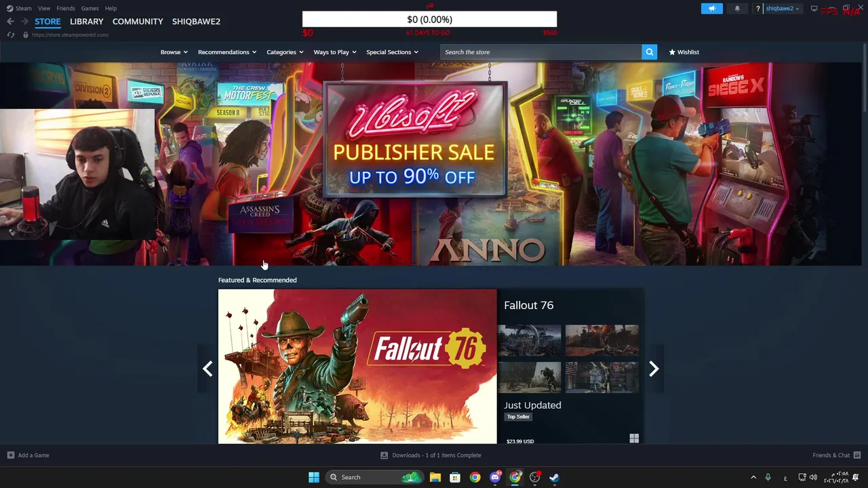868x488 pixels.
Task: View the second Fallout 76 screenshot thumbnail
Action: pyautogui.click(x=602, y=340)
